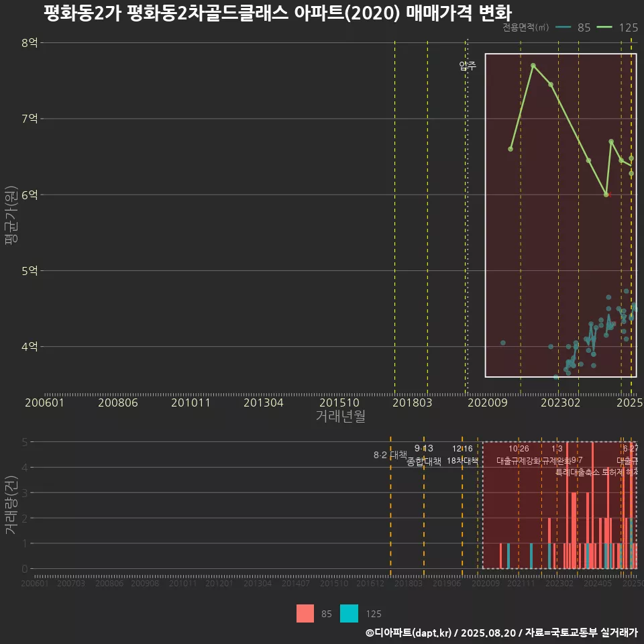Click the '201510' label on price chart axis
644x644 pixels.
coord(339,402)
